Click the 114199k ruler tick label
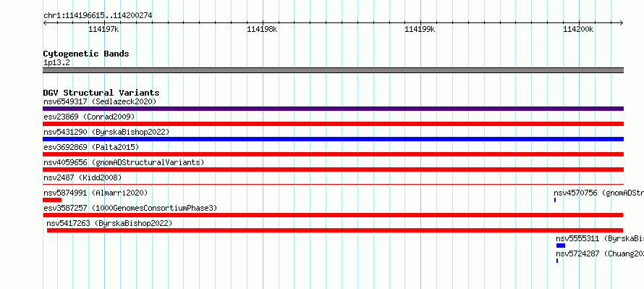Viewport: 644px width, 289px height. [420, 29]
